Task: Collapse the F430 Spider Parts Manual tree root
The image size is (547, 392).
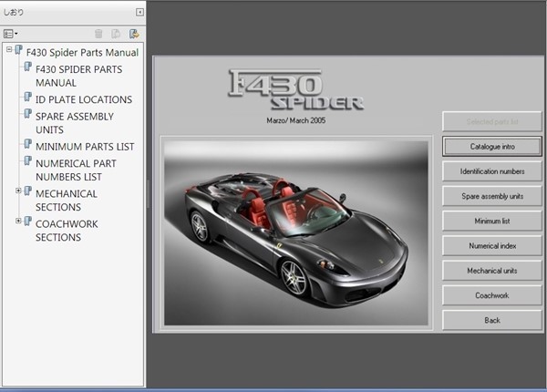Action: coord(9,49)
